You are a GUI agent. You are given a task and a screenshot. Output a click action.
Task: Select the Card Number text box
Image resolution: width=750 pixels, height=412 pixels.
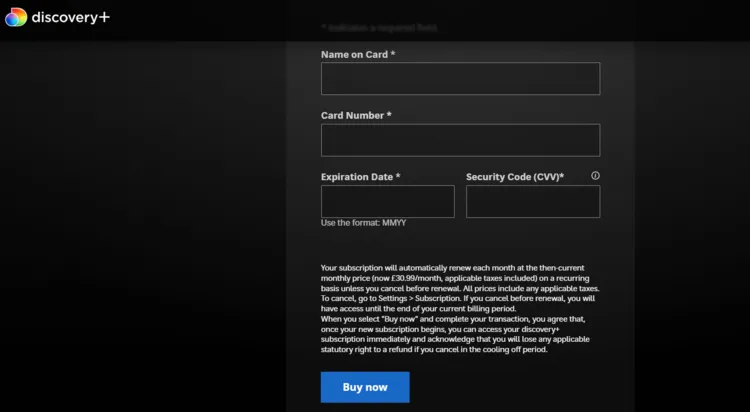coord(460,140)
